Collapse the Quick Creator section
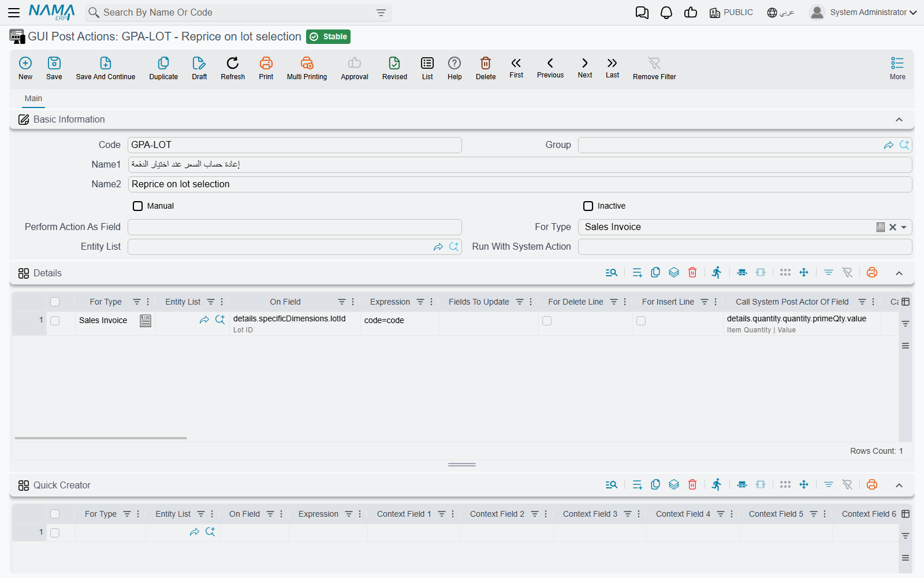Viewport: 924px width, 578px height. click(x=899, y=485)
